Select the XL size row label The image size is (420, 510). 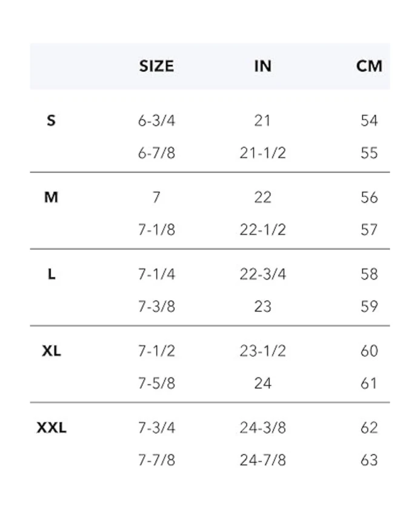point(51,351)
